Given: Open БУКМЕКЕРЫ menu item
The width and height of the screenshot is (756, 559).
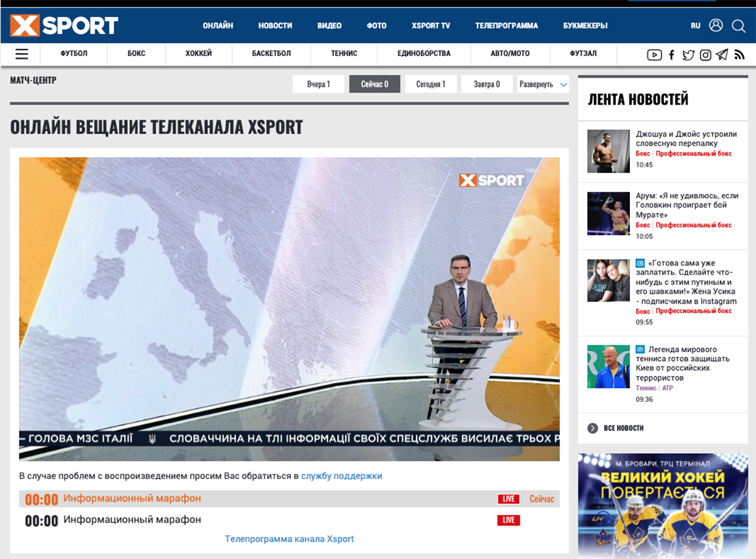Looking at the screenshot, I should 585,26.
